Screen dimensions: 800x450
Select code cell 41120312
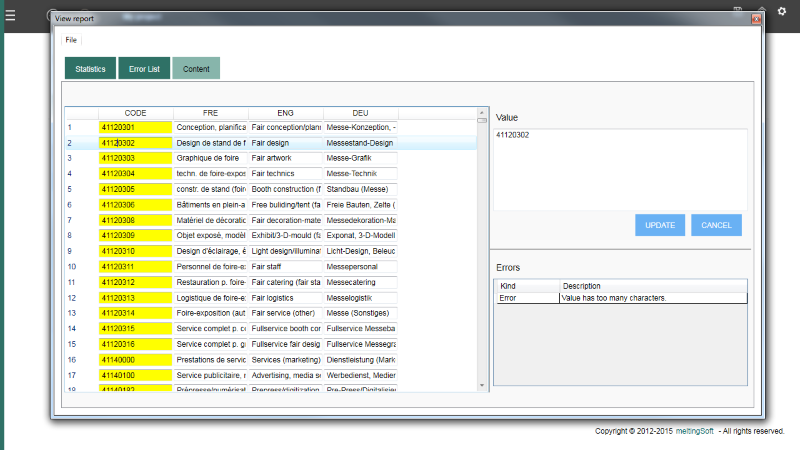coord(135,282)
